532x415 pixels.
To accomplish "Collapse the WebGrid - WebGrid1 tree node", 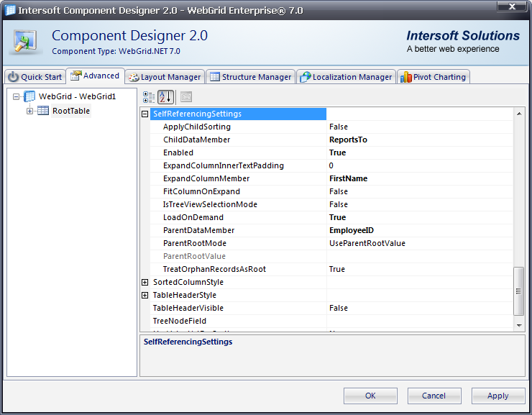I will pos(16,97).
